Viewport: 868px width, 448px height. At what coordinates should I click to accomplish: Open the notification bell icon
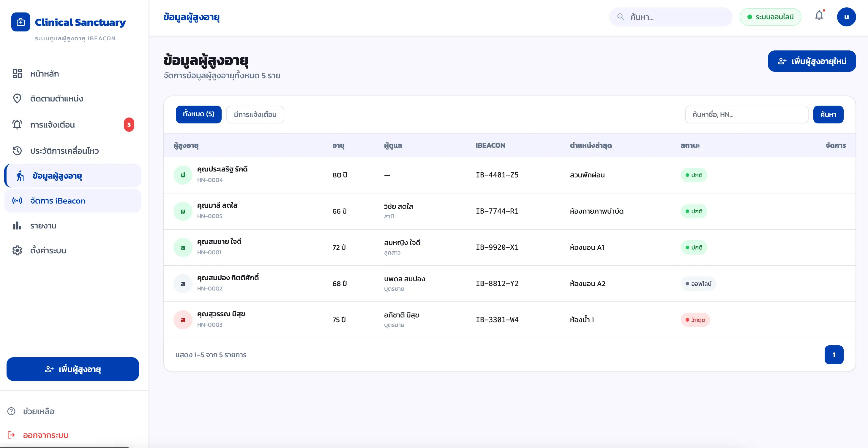[x=819, y=16]
